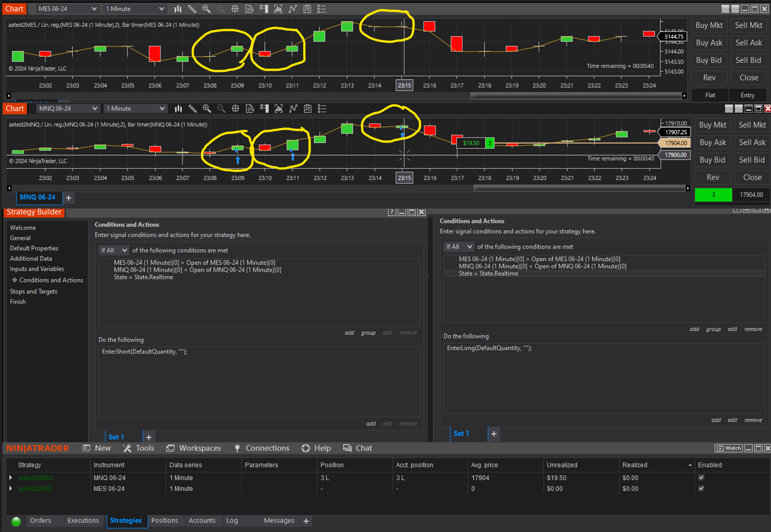Viewport: 771px width, 532px height.
Task: Open the Properties list icon on the MES chart
Action: click(x=322, y=9)
